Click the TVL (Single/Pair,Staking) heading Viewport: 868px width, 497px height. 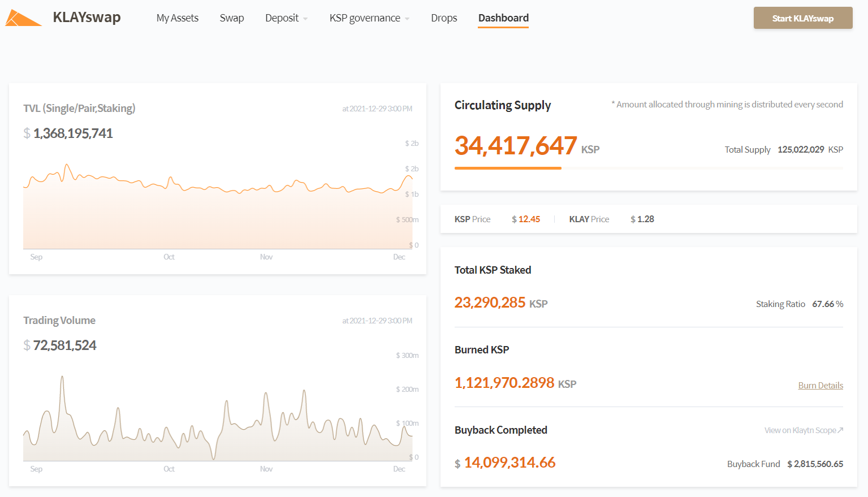pos(79,108)
